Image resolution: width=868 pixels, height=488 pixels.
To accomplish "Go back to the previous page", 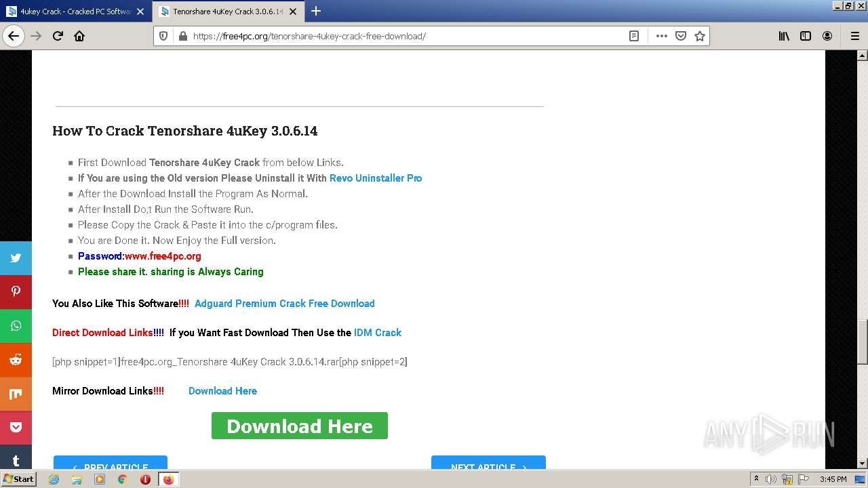I will 14,36.
